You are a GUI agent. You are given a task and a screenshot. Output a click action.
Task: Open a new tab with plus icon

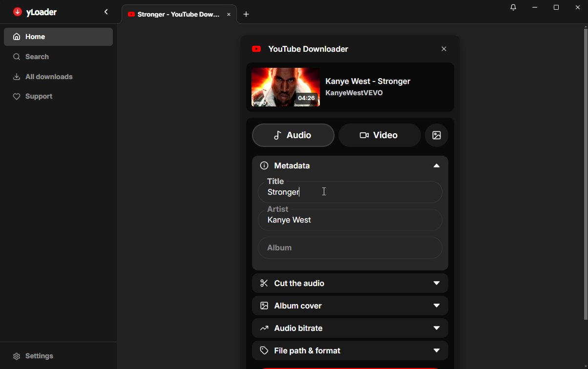[x=246, y=15]
